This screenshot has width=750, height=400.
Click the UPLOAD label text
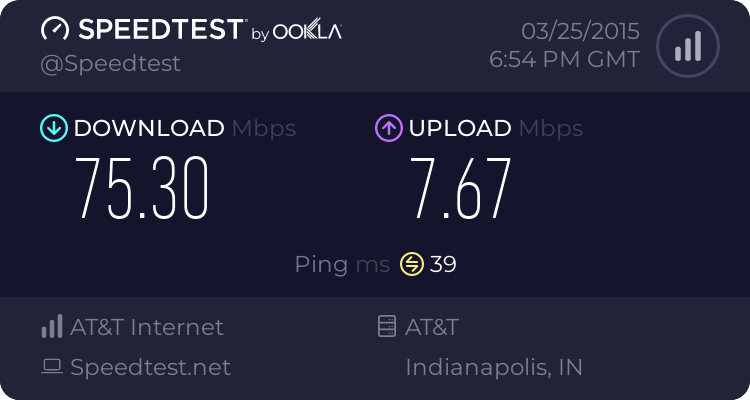[459, 128]
